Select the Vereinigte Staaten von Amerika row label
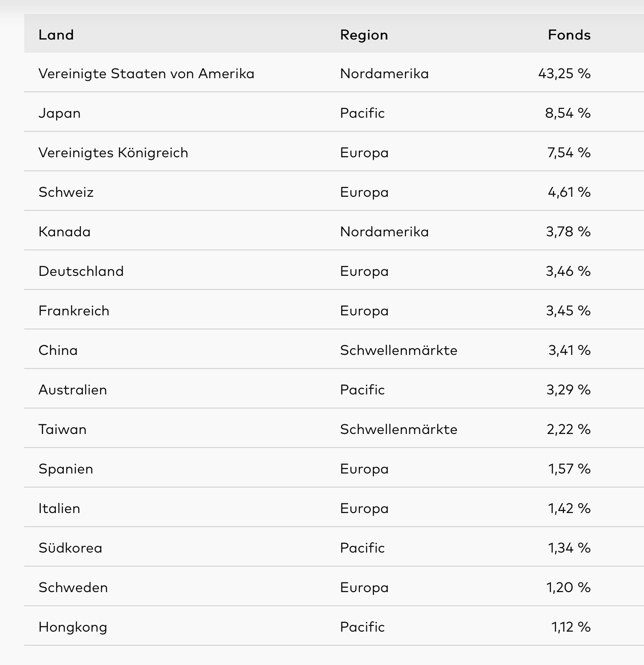This screenshot has width=644, height=665. tap(146, 73)
